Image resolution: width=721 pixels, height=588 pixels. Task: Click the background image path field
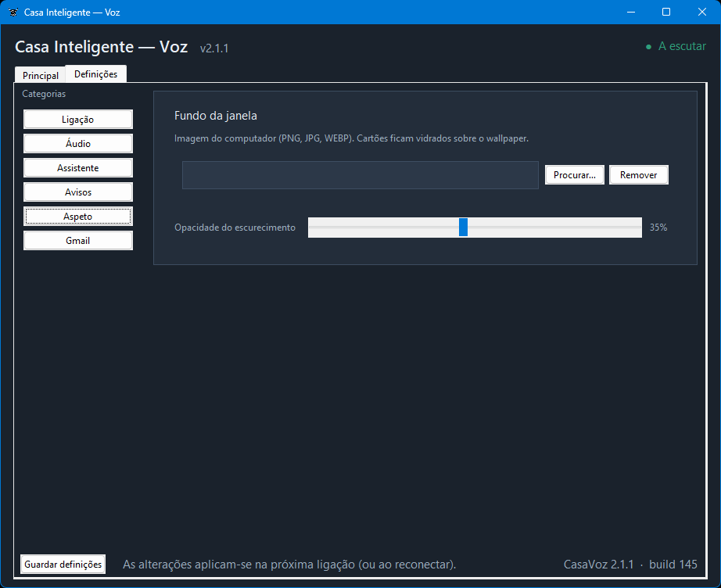360,174
